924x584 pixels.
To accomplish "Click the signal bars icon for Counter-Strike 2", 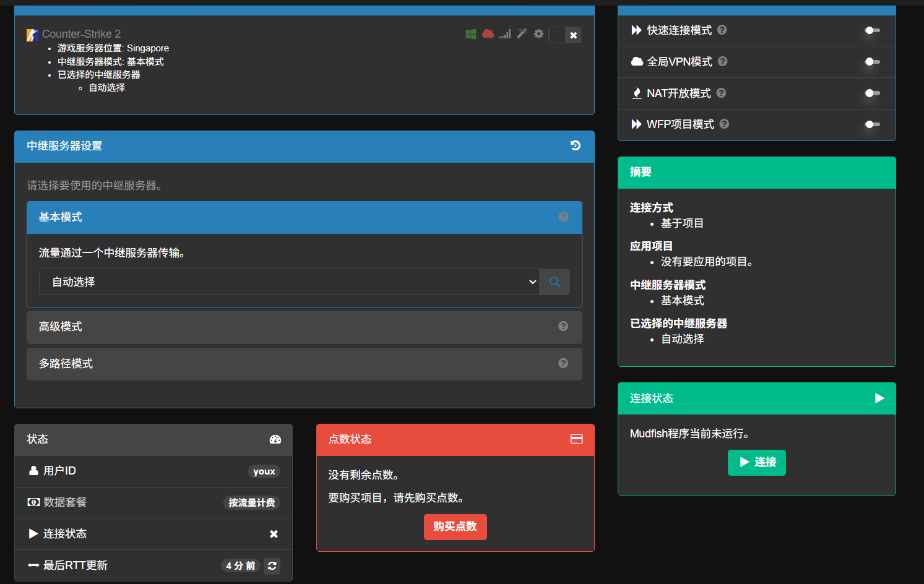I will (x=505, y=34).
